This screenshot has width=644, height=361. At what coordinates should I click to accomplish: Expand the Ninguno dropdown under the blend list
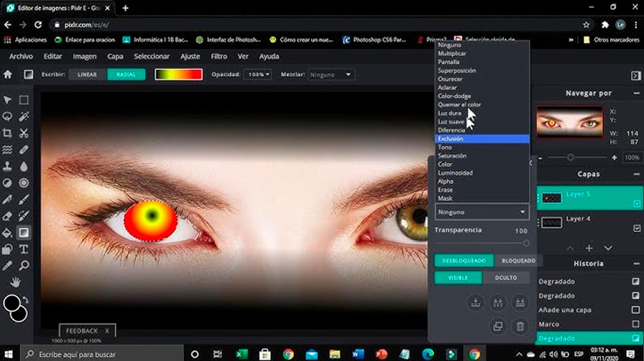(x=481, y=212)
